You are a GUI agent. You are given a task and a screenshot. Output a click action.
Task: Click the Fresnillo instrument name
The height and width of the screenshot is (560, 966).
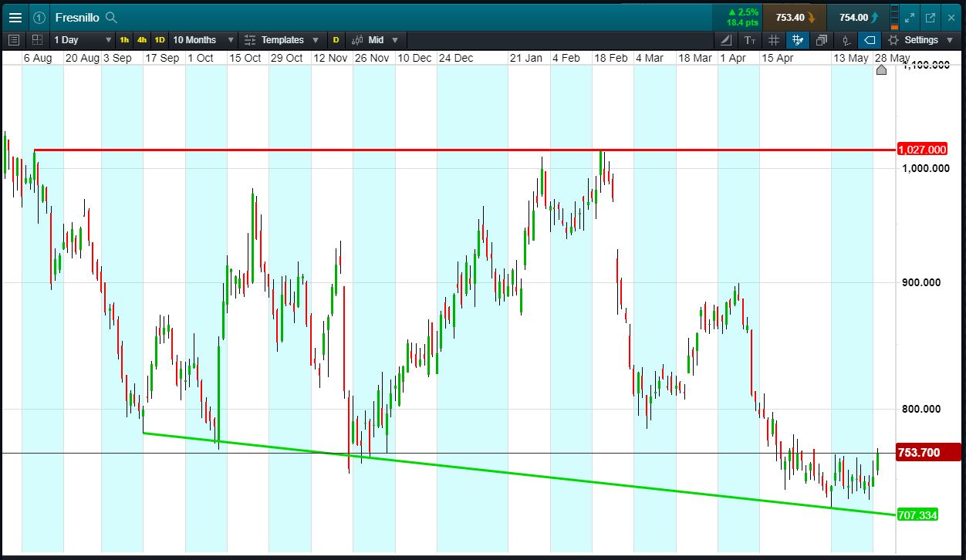pyautogui.click(x=77, y=17)
